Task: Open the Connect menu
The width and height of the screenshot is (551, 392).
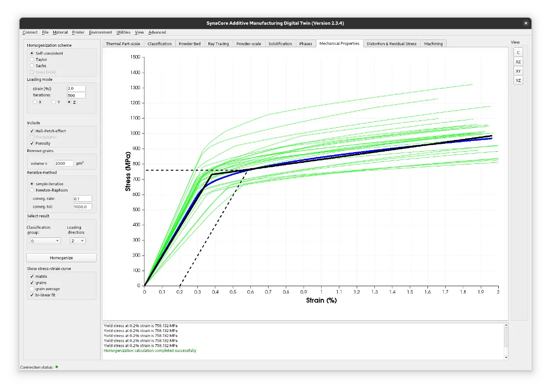Action: point(30,32)
